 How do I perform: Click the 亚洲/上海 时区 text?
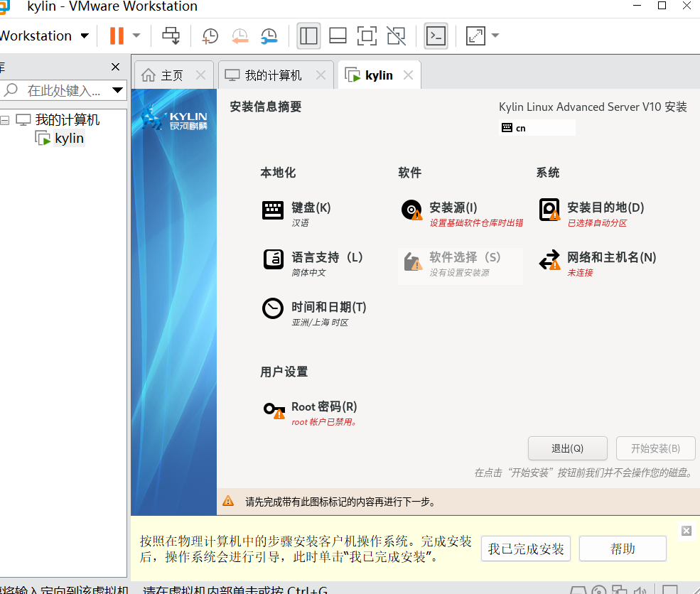tap(320, 322)
